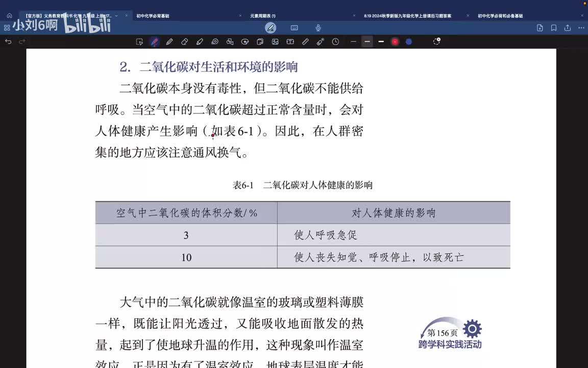Close the current textbook tab
The image size is (588, 368).
tap(127, 16)
